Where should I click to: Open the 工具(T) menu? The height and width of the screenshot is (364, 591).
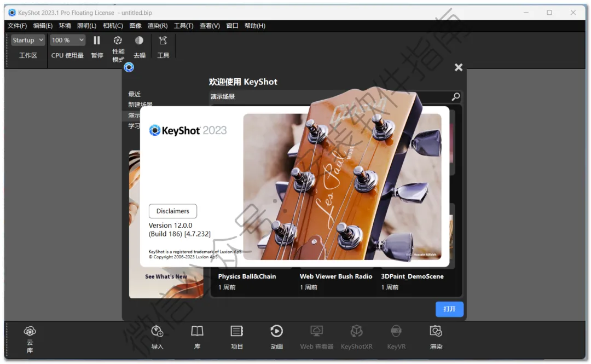183,26
